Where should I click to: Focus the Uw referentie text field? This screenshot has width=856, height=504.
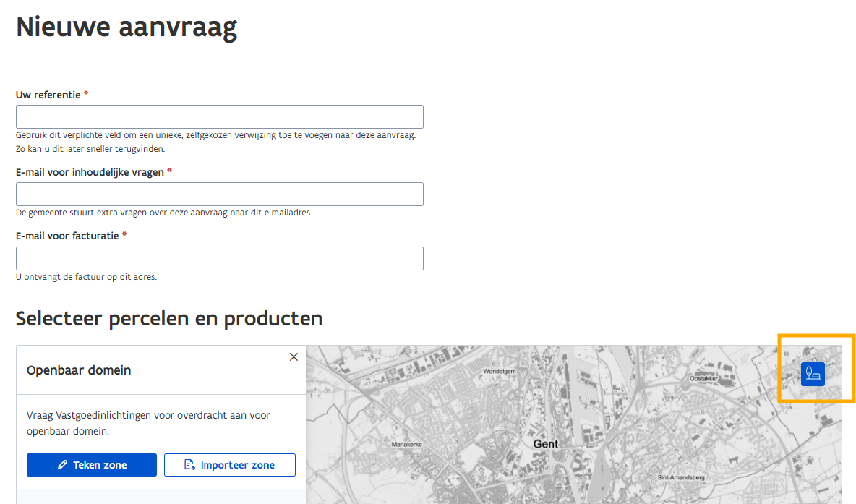[219, 117]
